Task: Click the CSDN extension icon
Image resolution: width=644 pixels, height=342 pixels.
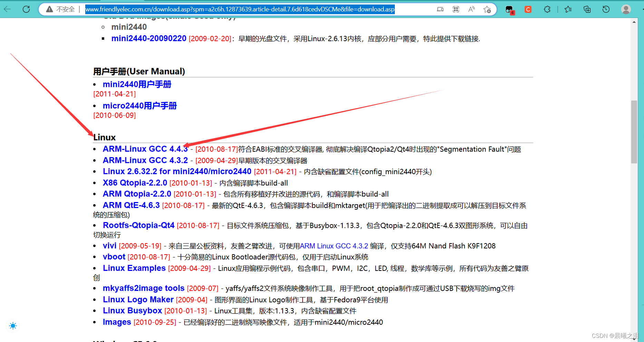Action: click(x=528, y=9)
